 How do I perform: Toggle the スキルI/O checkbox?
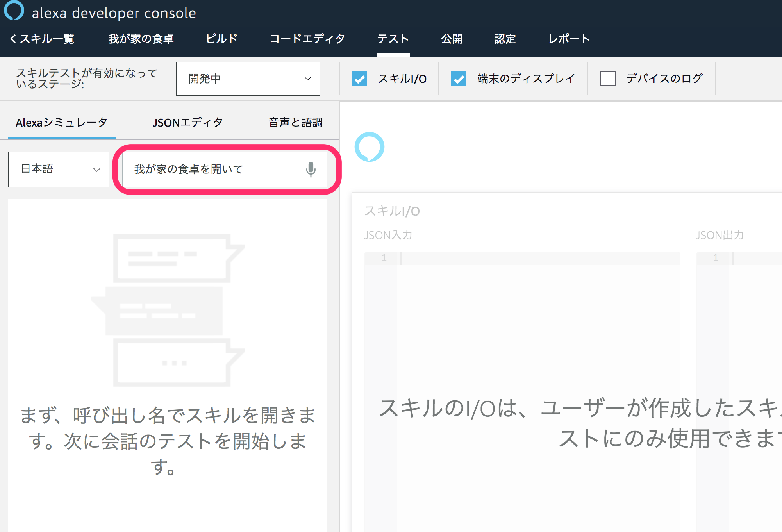[359, 79]
